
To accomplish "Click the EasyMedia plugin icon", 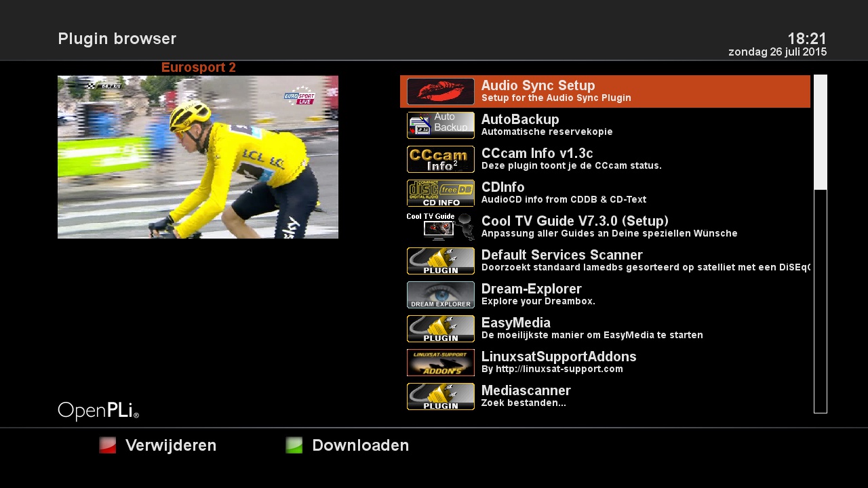I will pos(441,329).
